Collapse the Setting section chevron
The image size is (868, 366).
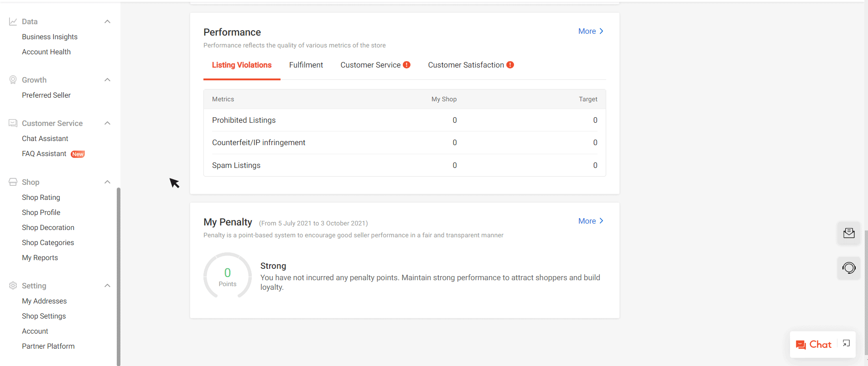click(x=107, y=286)
